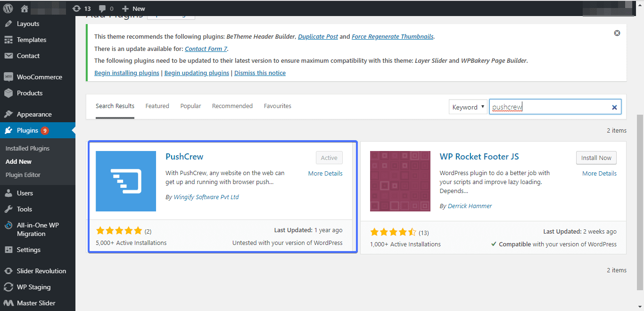Select Add New in the Plugins submenu

click(x=19, y=161)
